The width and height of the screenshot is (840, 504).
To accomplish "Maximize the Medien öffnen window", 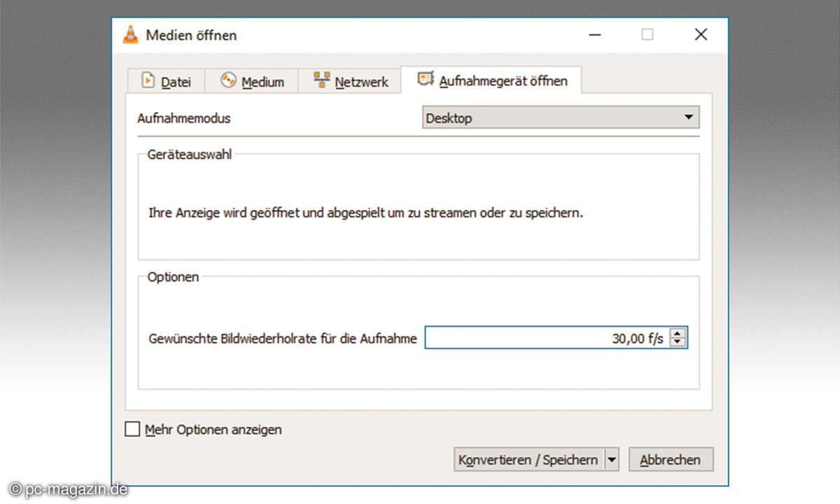I will [x=647, y=34].
